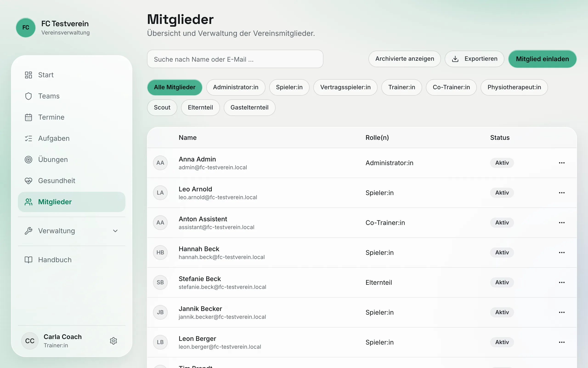Filter by Co-Trainer:in role
Image resolution: width=588 pixels, height=368 pixels.
[x=451, y=87]
